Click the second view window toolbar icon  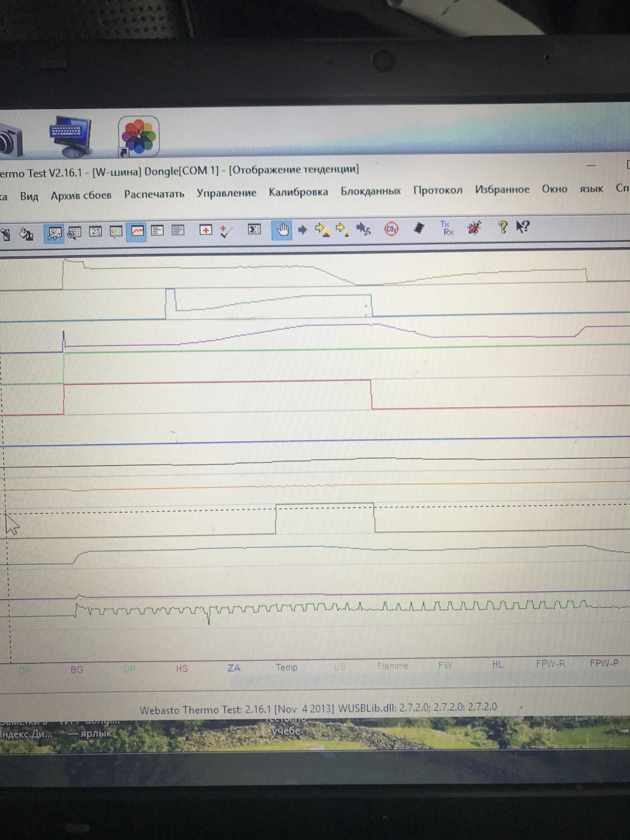pos(75,232)
